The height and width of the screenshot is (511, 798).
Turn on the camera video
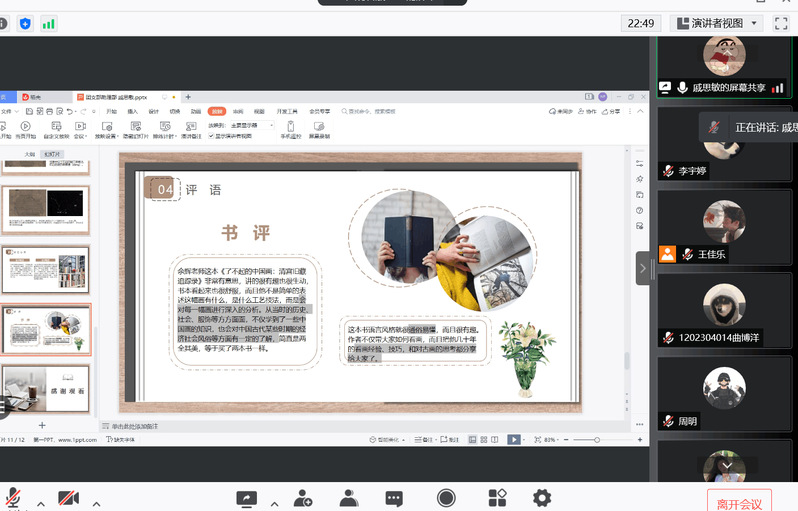pyautogui.click(x=68, y=497)
